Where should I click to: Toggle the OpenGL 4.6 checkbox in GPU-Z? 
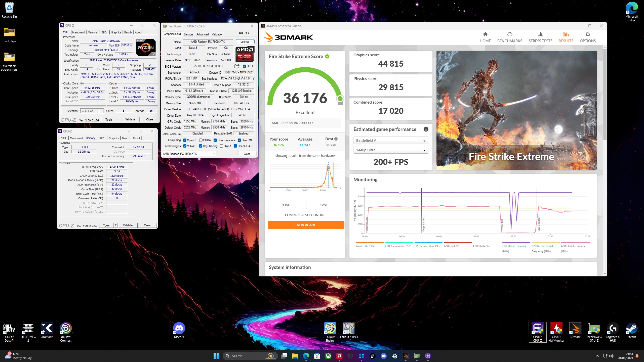coord(235,146)
